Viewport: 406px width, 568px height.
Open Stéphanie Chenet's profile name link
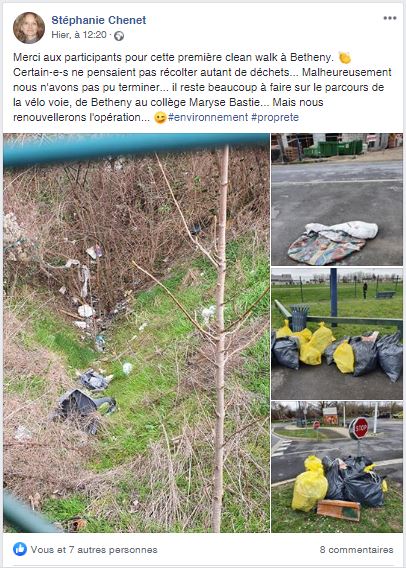click(99, 20)
